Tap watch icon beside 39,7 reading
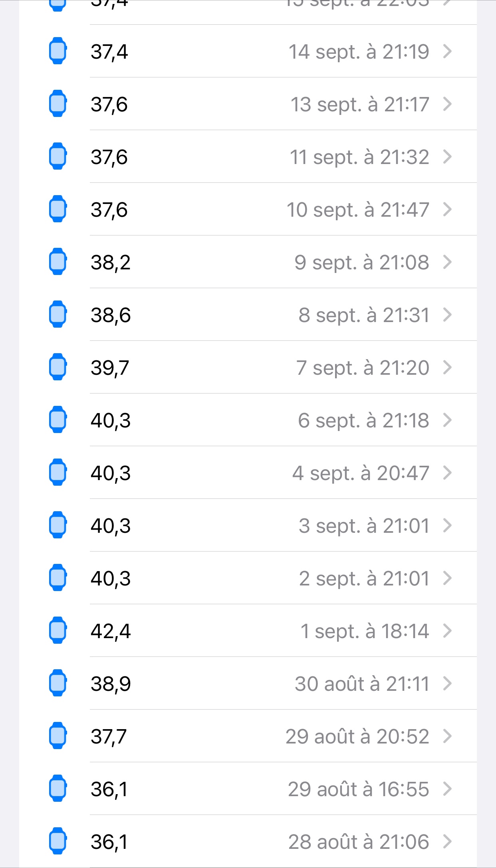The width and height of the screenshot is (496, 868). click(x=58, y=367)
